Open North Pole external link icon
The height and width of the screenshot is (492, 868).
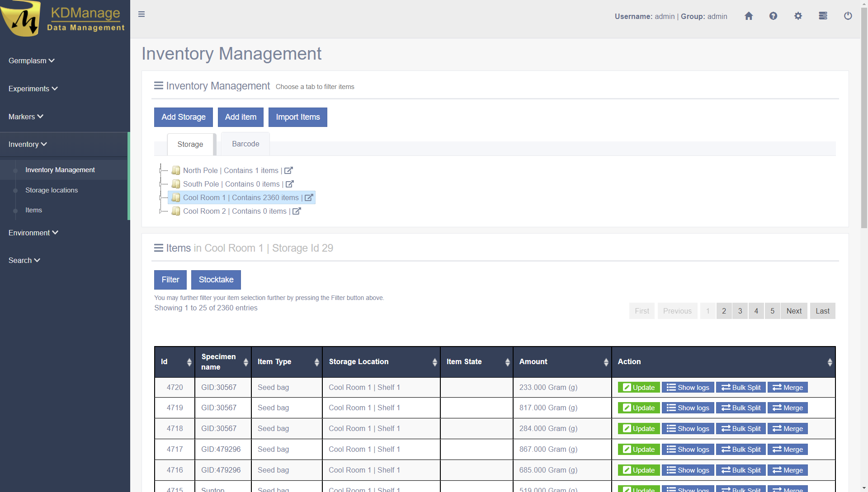[288, 170]
